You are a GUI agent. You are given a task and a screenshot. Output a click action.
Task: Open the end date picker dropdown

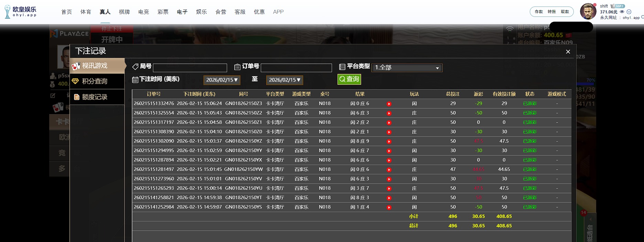[285, 80]
